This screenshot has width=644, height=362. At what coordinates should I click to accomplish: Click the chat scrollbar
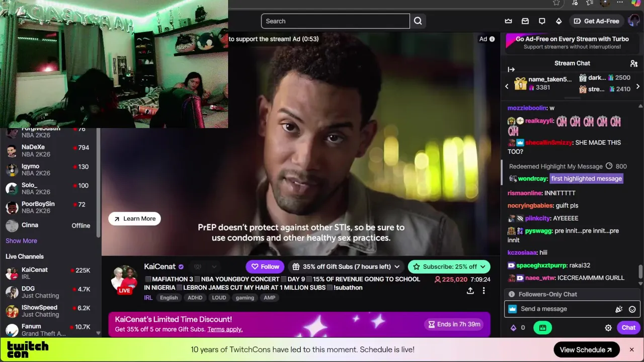coord(640,271)
